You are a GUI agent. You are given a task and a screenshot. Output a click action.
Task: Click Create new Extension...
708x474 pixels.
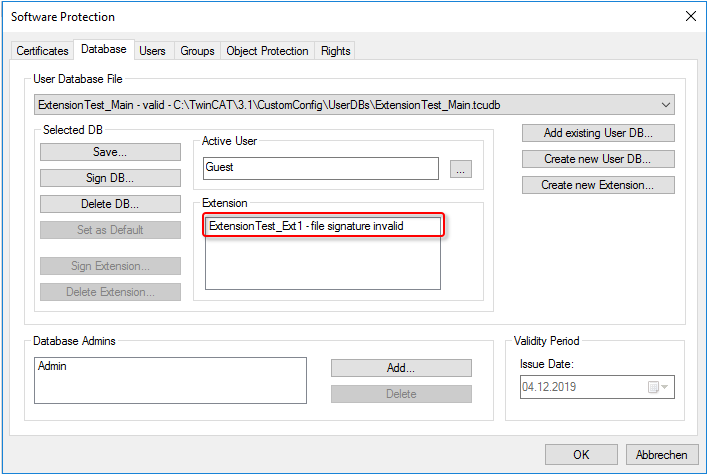tap(598, 185)
